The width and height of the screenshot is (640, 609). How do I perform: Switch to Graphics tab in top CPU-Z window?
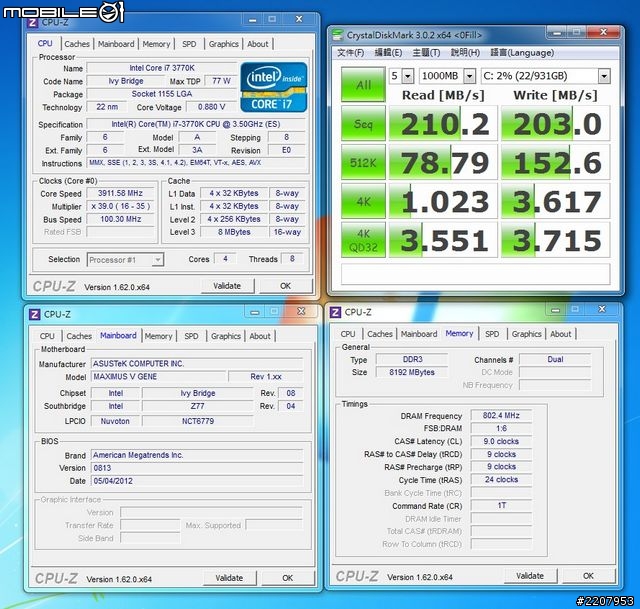click(223, 44)
